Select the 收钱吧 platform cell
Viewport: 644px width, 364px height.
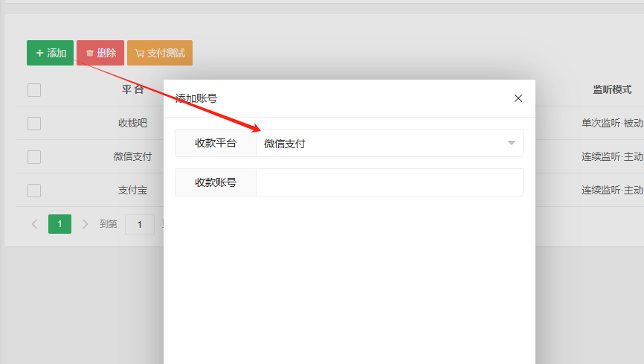pyautogui.click(x=132, y=124)
